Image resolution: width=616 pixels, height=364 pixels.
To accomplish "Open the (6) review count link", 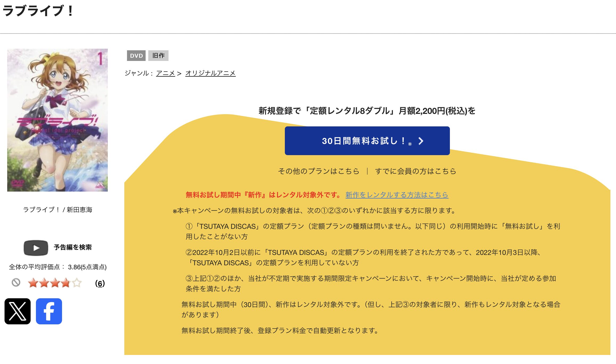I will tap(100, 283).
